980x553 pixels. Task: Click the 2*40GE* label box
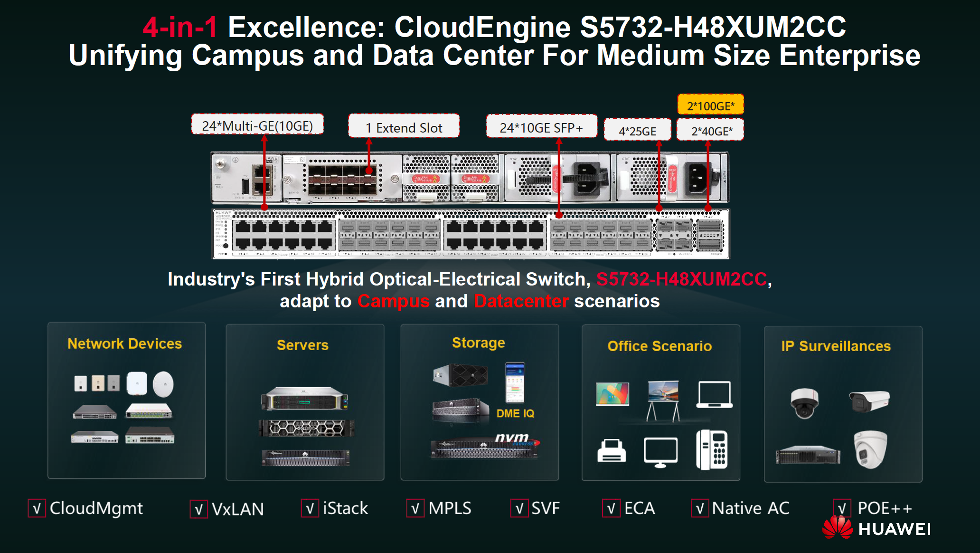click(710, 130)
